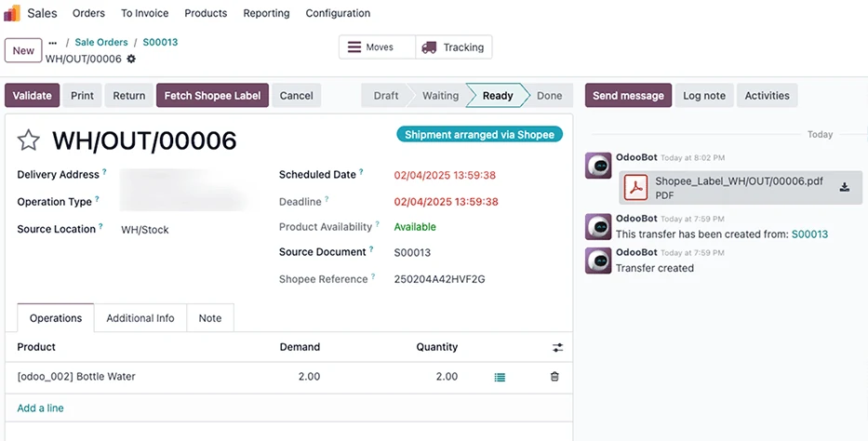Viewport: 868px width, 441px height.
Task: Click Source Document S00013 field
Action: tap(412, 252)
